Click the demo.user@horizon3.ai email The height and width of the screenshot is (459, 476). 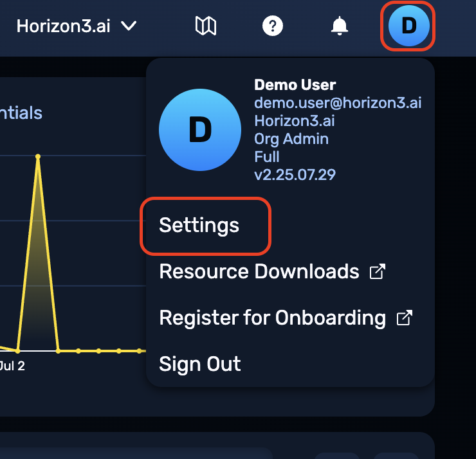(338, 103)
